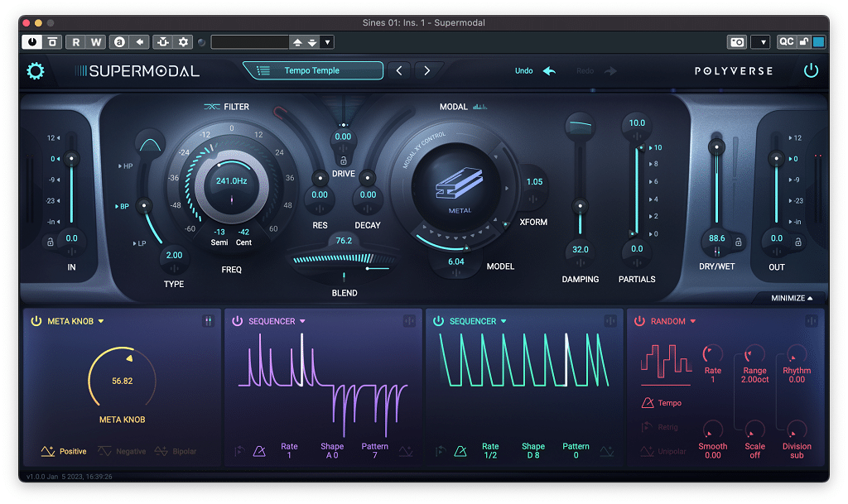The height and width of the screenshot is (504, 848).
Task: Open Meta Knob panel mixer icon
Action: coord(208,321)
